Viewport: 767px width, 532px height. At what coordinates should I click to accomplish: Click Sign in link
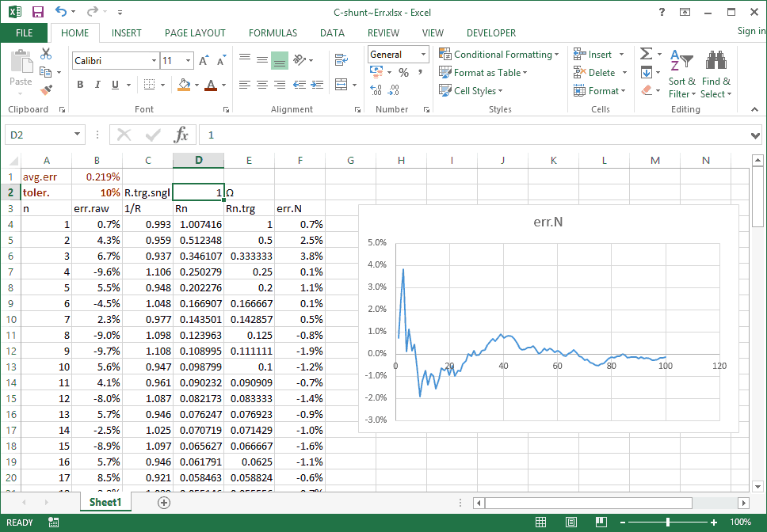point(751,31)
